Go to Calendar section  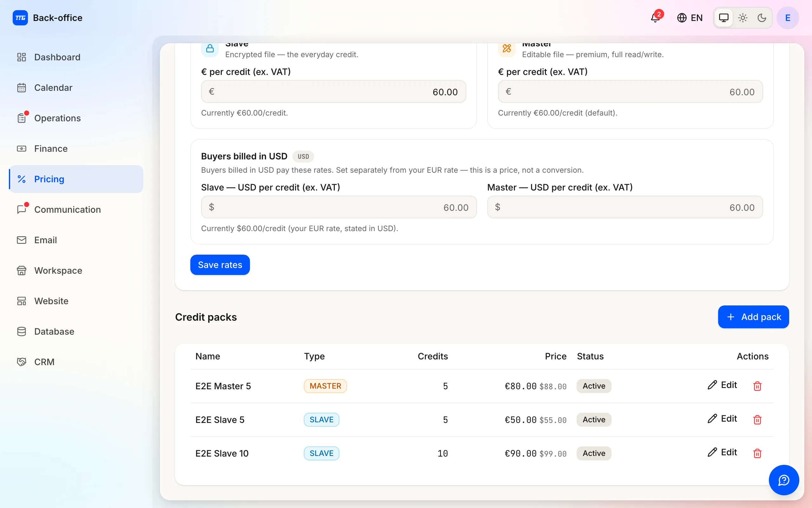76,88
